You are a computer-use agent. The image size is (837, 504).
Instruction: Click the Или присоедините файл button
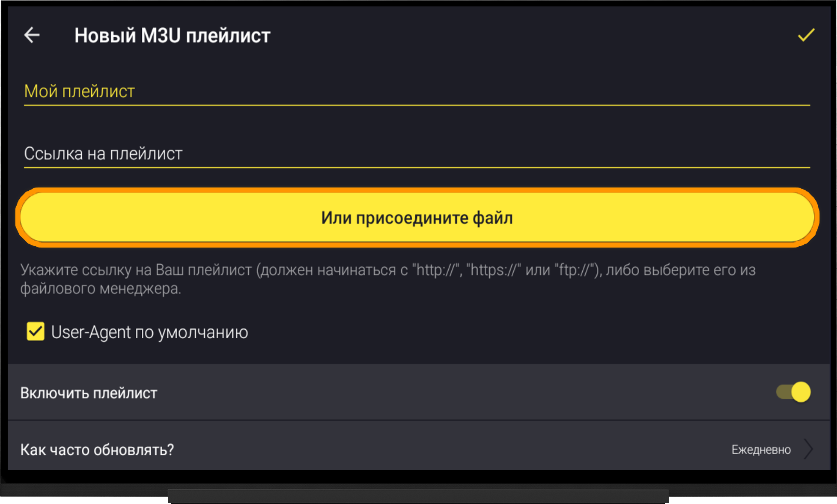[417, 218]
